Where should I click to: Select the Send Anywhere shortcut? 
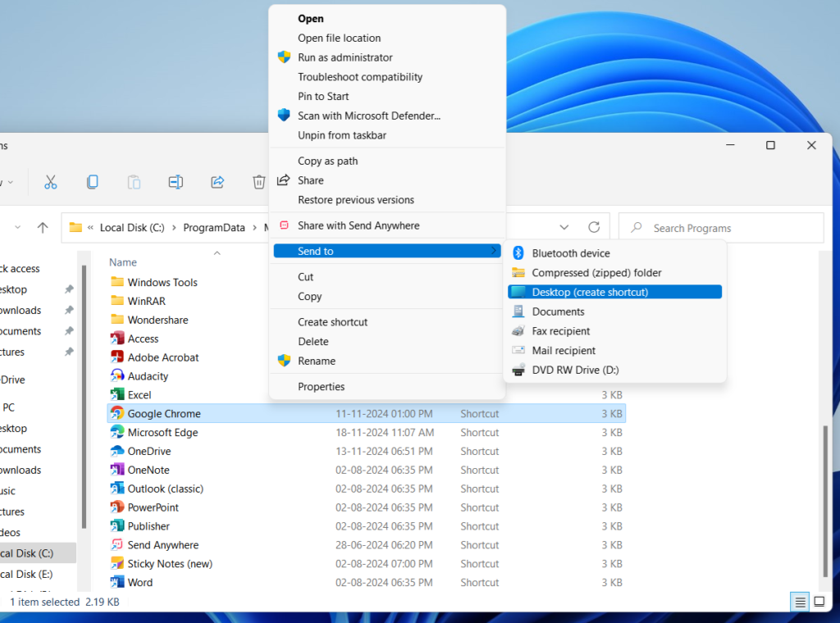tap(154, 545)
